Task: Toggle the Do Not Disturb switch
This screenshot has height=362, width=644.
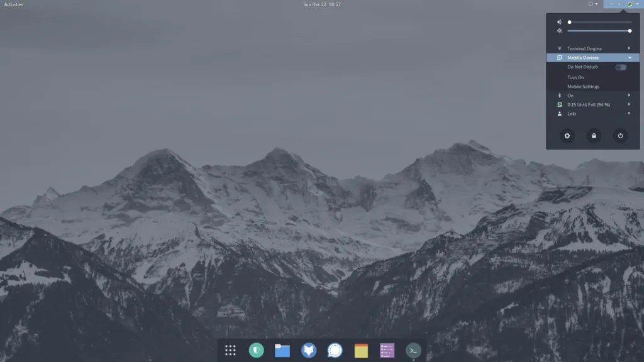Action: (621, 67)
